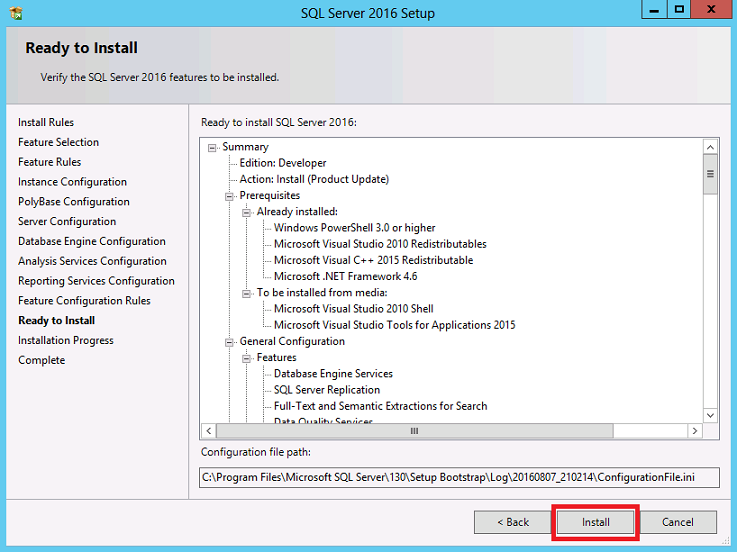Select Database Engine Services feature row
Image resolution: width=737 pixels, height=552 pixels.
[333, 374]
